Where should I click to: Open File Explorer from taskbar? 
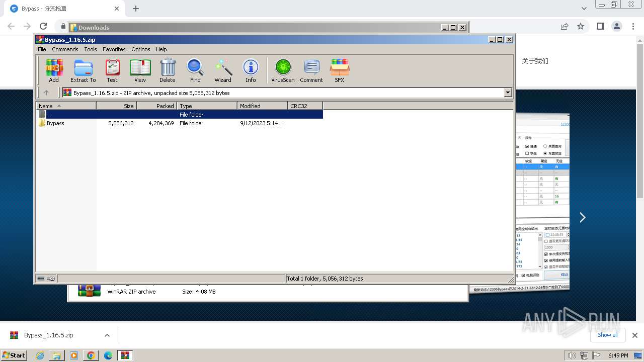57,355
